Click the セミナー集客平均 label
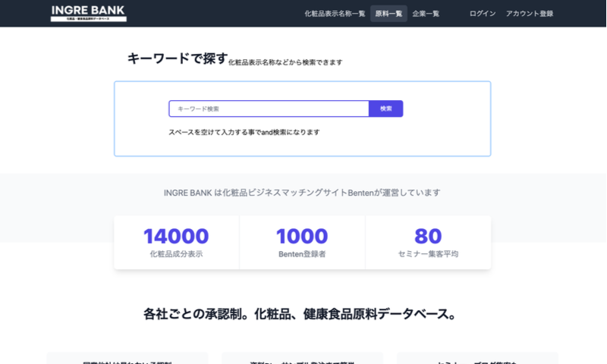 click(x=428, y=254)
